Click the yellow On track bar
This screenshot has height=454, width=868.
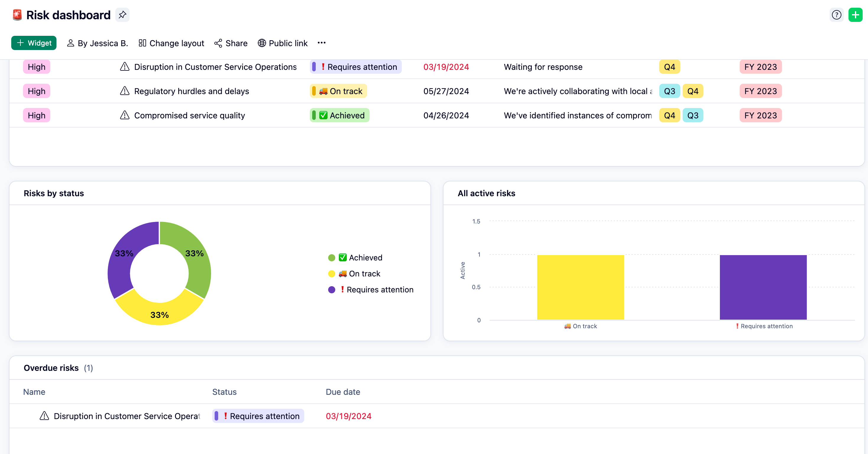[x=580, y=287]
